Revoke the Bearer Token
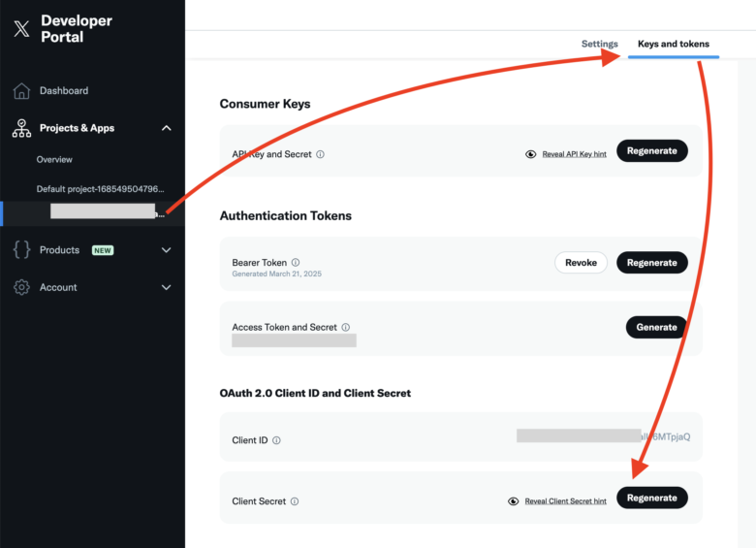 tap(581, 263)
